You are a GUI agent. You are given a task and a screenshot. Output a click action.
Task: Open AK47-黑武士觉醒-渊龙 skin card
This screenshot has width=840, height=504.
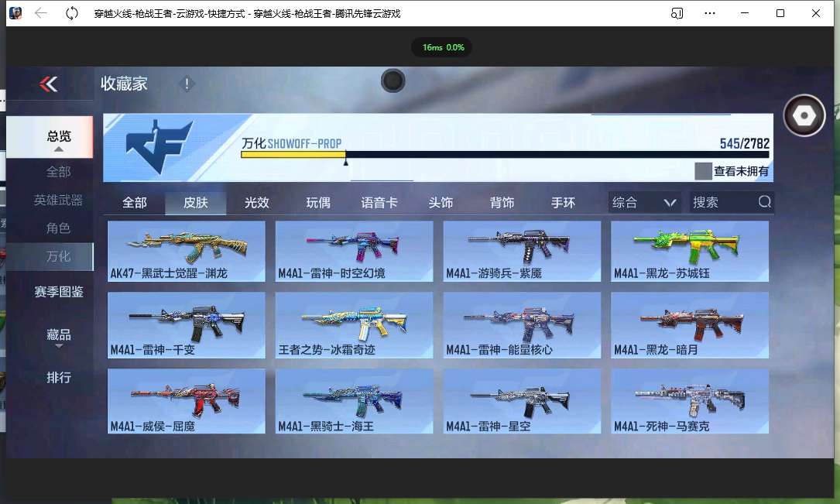[187, 251]
